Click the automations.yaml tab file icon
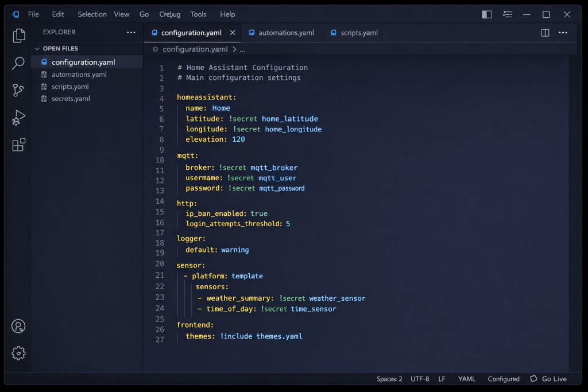Viewport: 588px width, 392px height. [252, 33]
